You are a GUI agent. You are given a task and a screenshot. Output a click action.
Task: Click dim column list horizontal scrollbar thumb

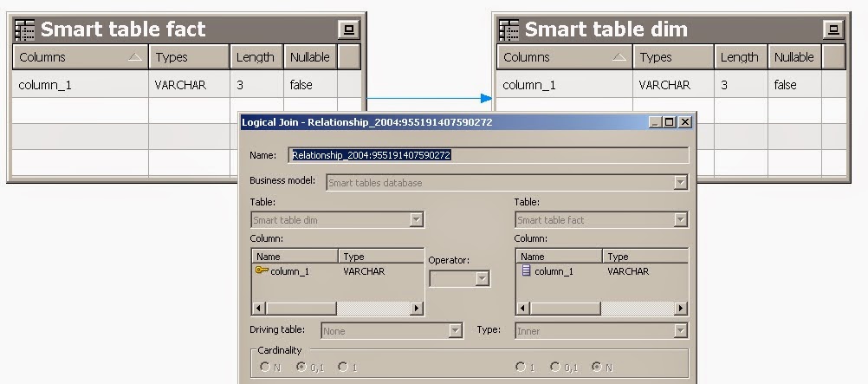click(x=301, y=309)
